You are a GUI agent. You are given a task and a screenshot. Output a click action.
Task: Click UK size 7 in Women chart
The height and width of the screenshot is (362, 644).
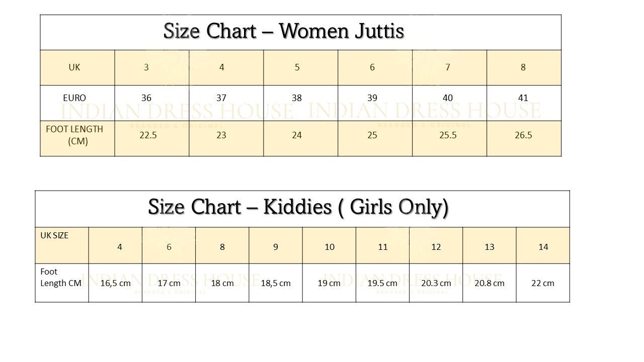point(448,67)
